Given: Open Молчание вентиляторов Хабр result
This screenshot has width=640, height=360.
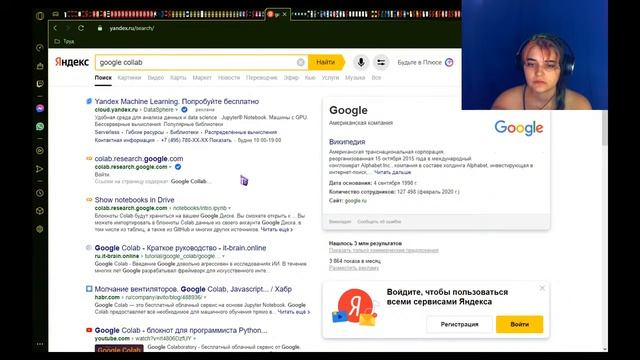Looking at the screenshot, I should [193, 289].
